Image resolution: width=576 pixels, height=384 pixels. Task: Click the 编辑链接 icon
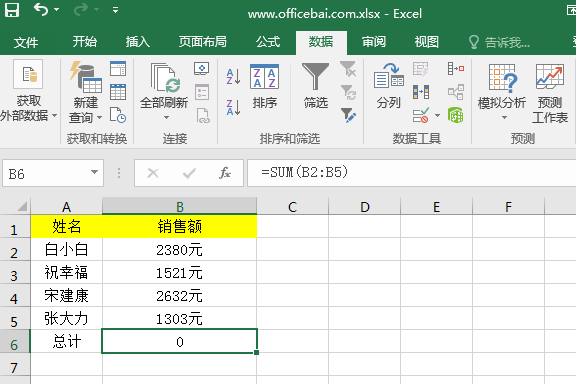[203, 115]
